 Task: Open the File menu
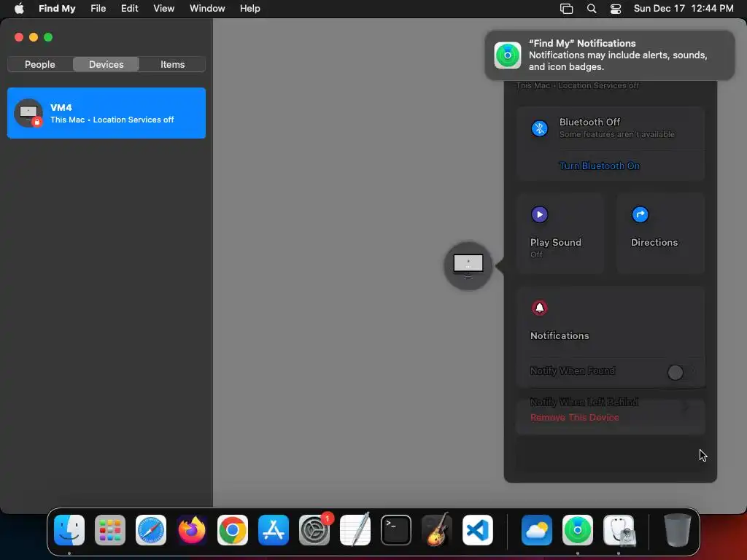tap(98, 9)
